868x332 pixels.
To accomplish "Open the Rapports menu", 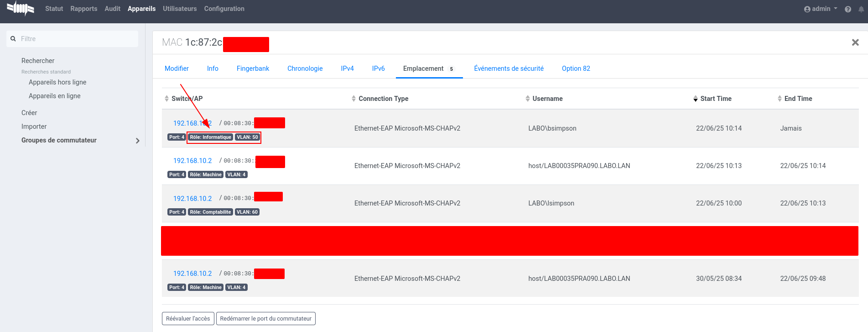I will (84, 9).
